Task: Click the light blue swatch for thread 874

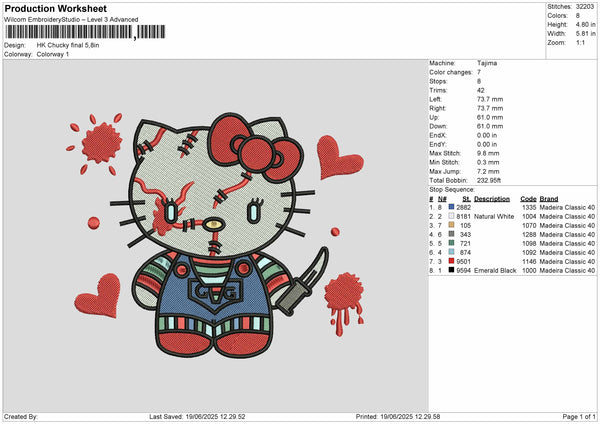Action: click(452, 252)
